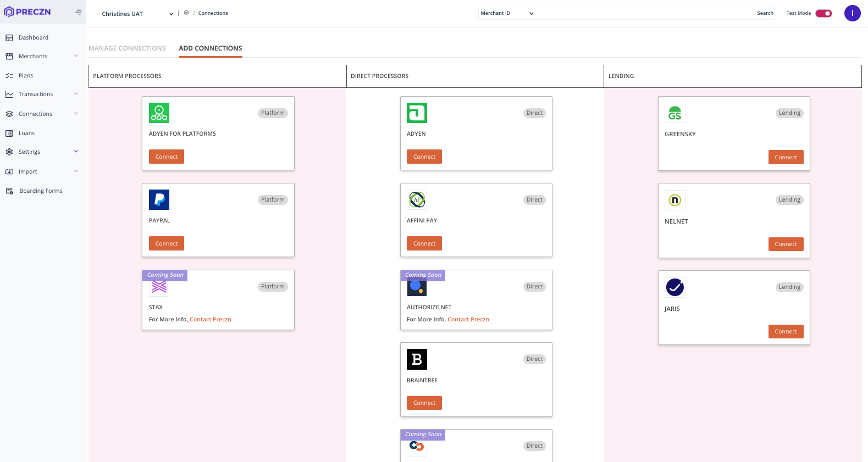Click the Loans wallet icon
Viewport: 868px width, 462px height.
coord(9,133)
